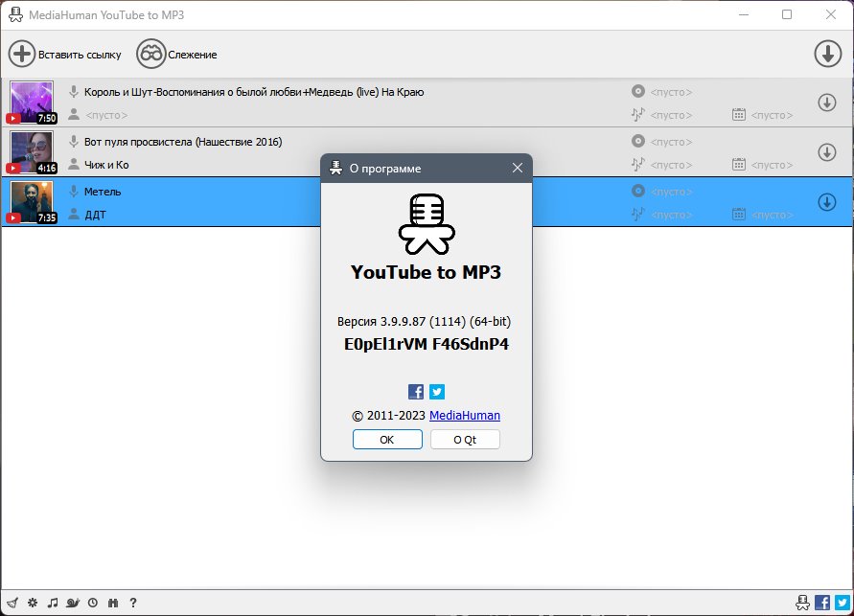Screen dimensions: 854x616
Task: Click the Facebook icon in bottom status bar
Action: [822, 603]
